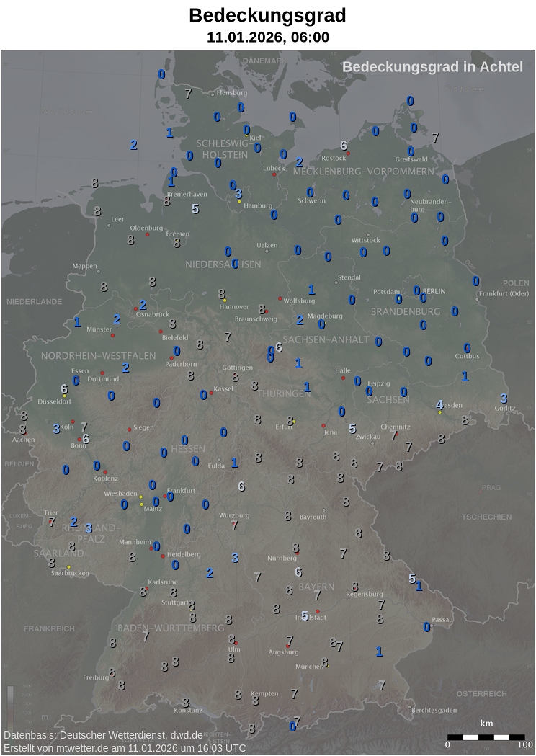536x756 pixels.
Task: Click the km scale bar
Action: (486, 737)
